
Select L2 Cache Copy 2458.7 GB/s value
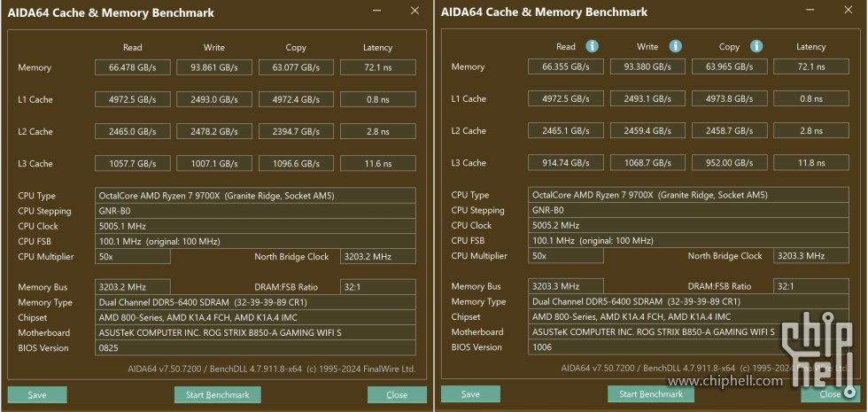click(x=730, y=131)
